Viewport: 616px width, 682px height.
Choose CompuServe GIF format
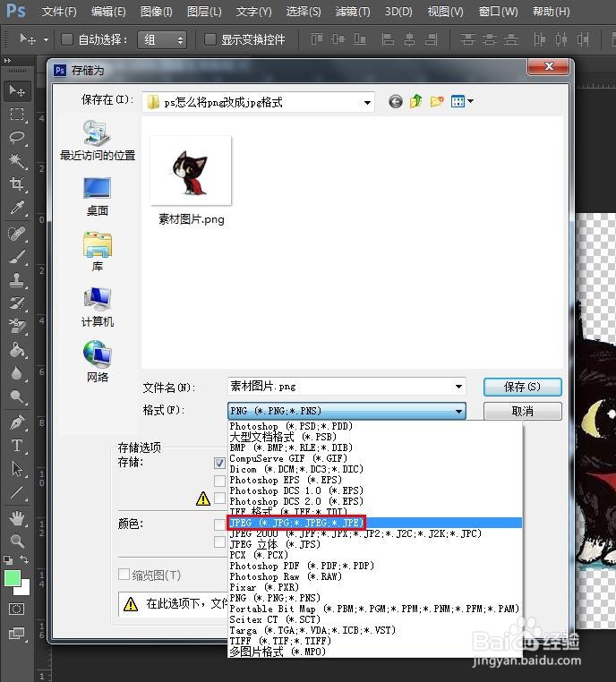[374, 458]
